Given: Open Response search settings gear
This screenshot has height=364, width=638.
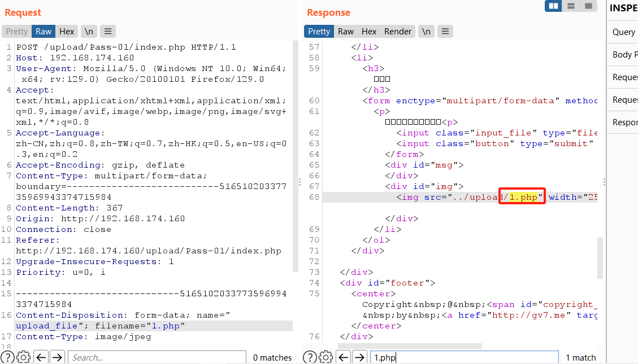Looking at the screenshot, I should (326, 357).
